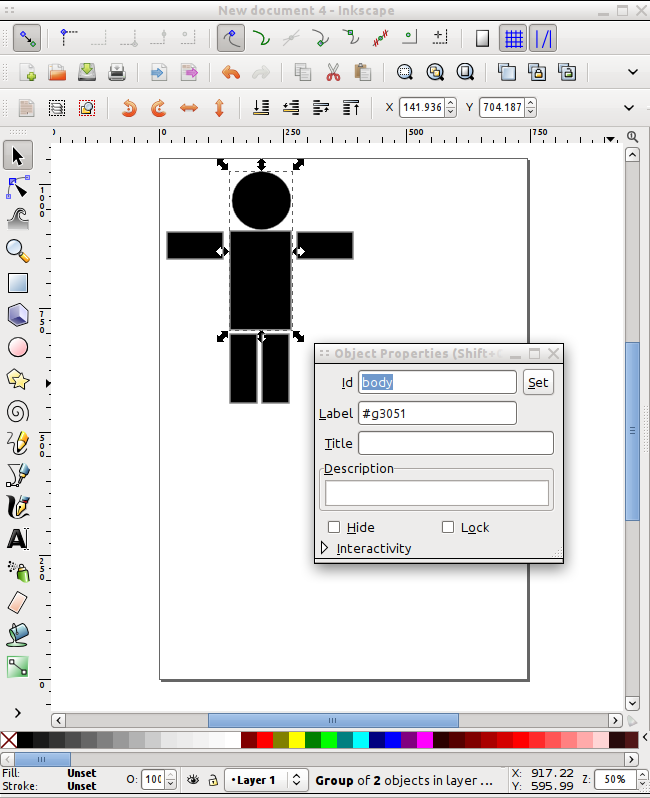650x798 pixels.
Task: Select the Node editing tool
Action: click(x=18, y=187)
